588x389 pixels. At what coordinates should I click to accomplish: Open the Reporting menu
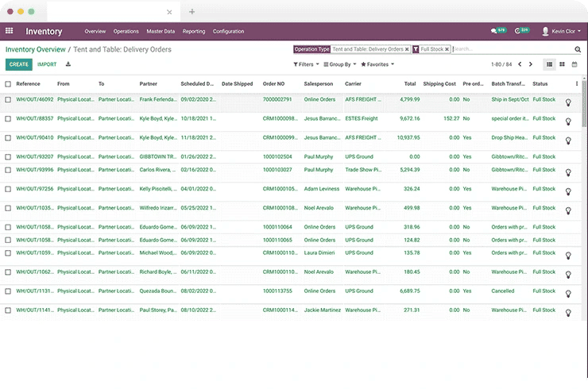click(194, 31)
